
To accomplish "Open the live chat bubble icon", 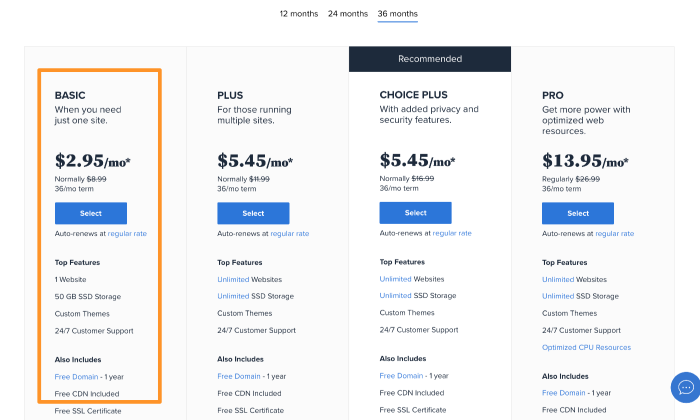I will [x=686, y=387].
